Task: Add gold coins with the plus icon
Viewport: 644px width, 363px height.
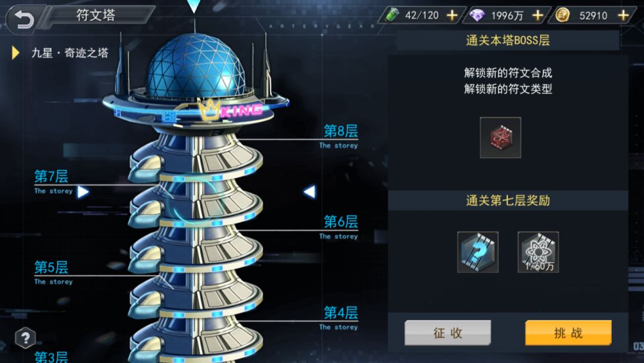Action: (x=623, y=16)
